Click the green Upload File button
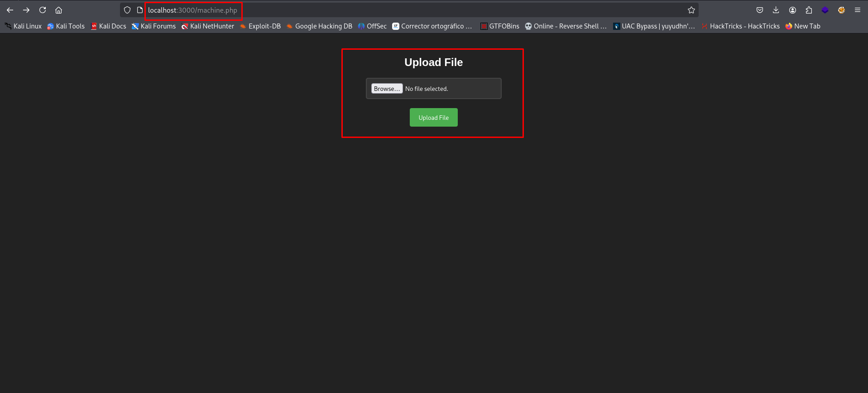Image resolution: width=868 pixels, height=393 pixels. pyautogui.click(x=434, y=118)
